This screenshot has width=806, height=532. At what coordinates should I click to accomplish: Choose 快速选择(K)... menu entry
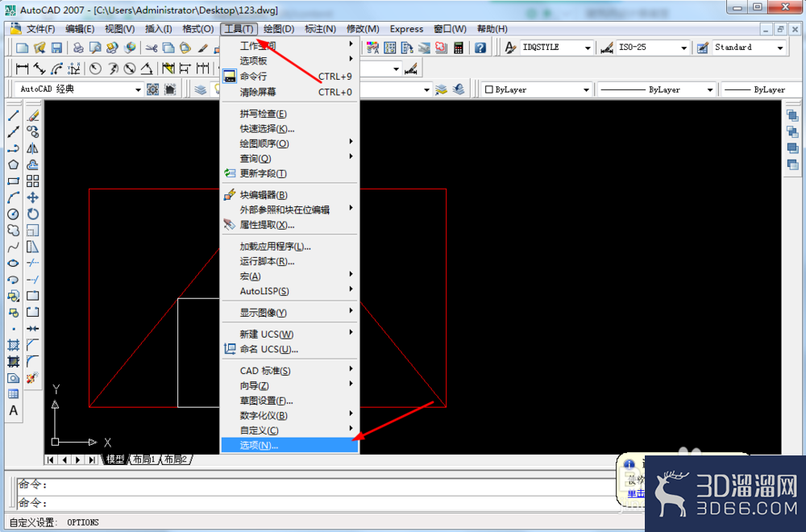point(290,128)
